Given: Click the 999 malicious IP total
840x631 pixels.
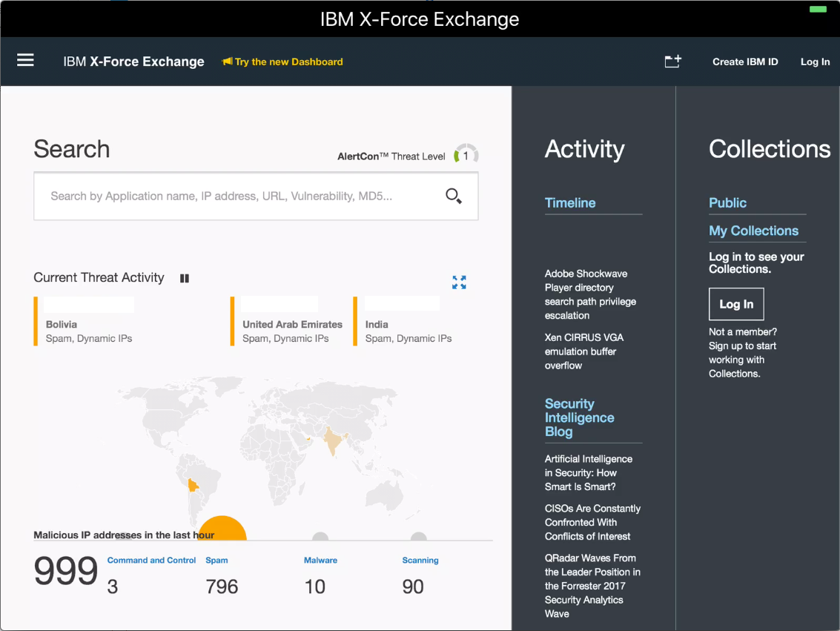Looking at the screenshot, I should coord(66,571).
